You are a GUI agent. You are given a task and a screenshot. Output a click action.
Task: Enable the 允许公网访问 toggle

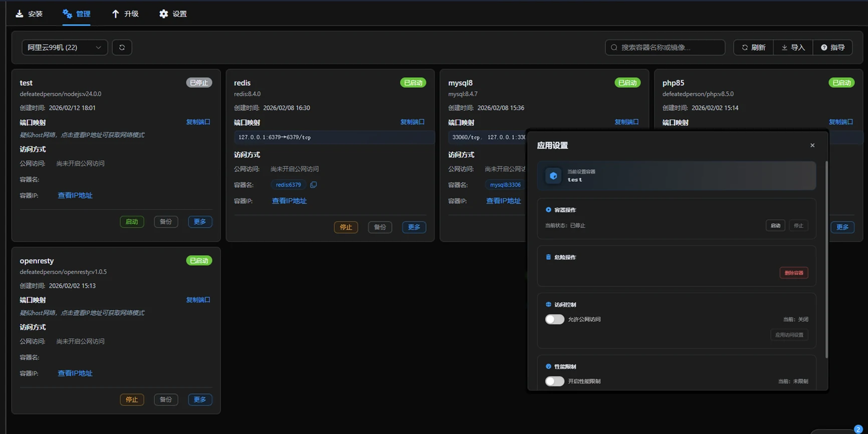(555, 319)
